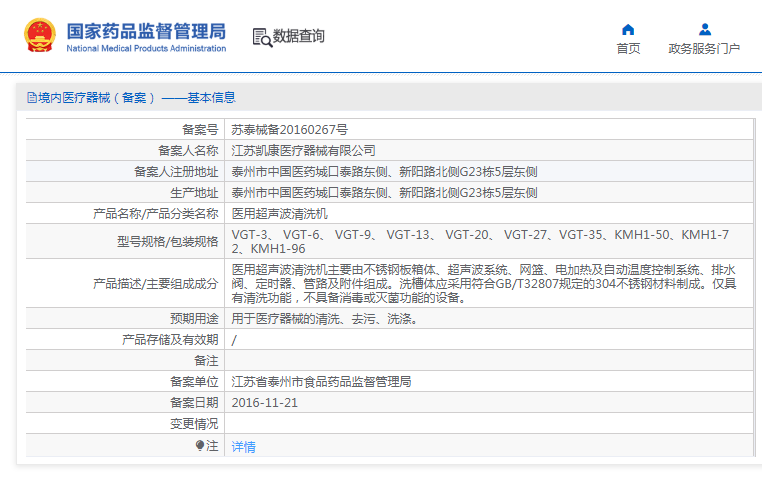The width and height of the screenshot is (762, 480).
Task: Open the 数据查询 search icon
Action: (x=262, y=37)
